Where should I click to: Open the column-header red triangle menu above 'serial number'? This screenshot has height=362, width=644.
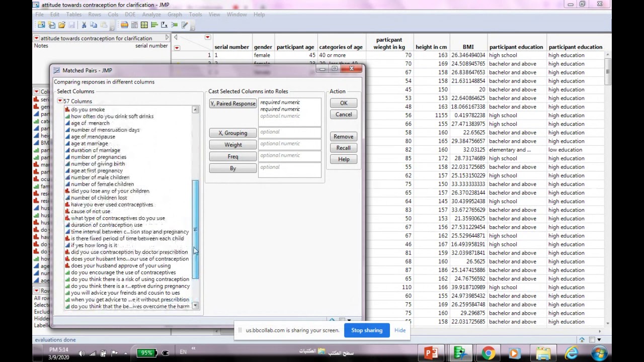click(207, 38)
